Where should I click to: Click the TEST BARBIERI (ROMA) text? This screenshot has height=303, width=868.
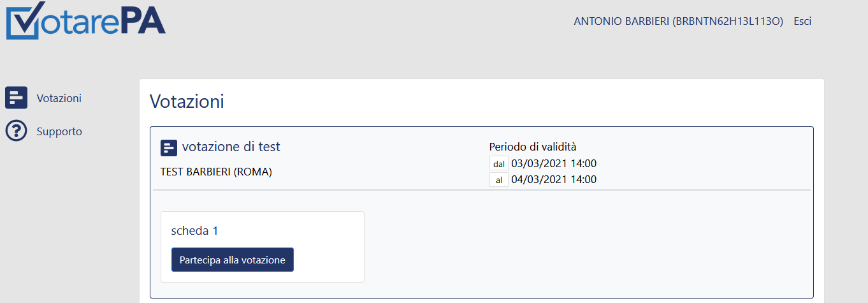(216, 172)
